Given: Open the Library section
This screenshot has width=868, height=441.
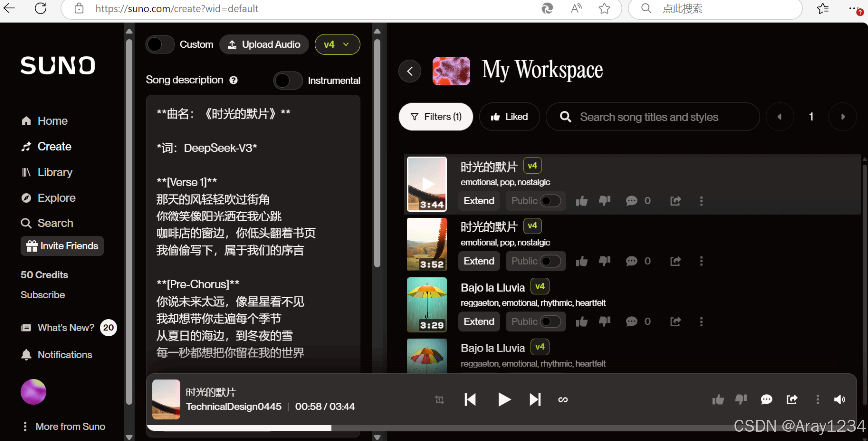Looking at the screenshot, I should click(47, 172).
